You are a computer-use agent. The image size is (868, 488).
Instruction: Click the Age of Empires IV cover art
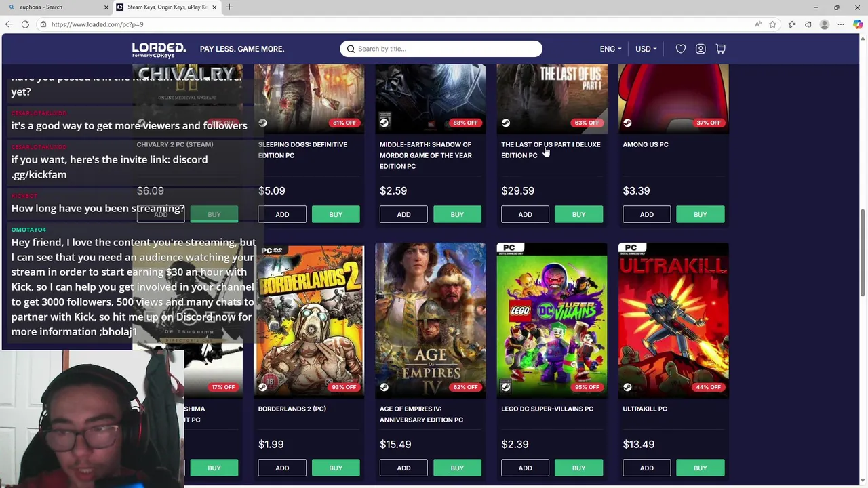[431, 320]
